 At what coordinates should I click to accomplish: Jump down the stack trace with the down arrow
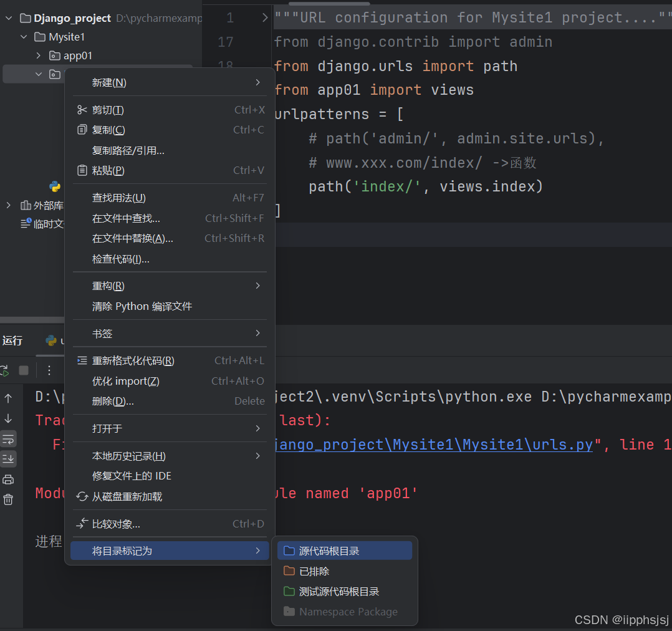[x=8, y=417]
